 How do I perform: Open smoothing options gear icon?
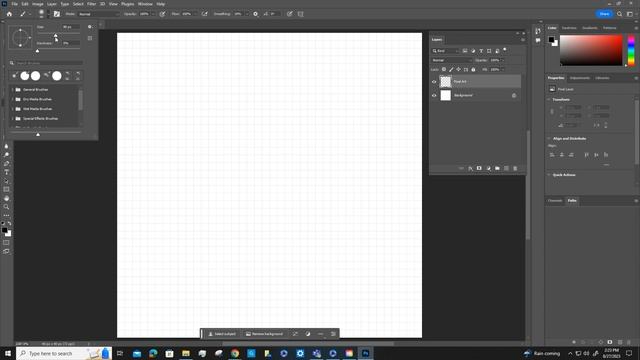[256, 14]
